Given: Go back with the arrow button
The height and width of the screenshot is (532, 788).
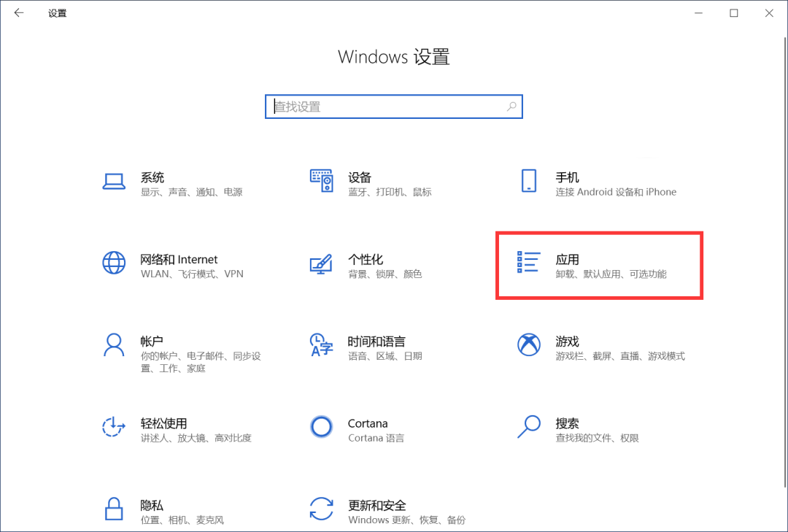Looking at the screenshot, I should click(x=19, y=13).
